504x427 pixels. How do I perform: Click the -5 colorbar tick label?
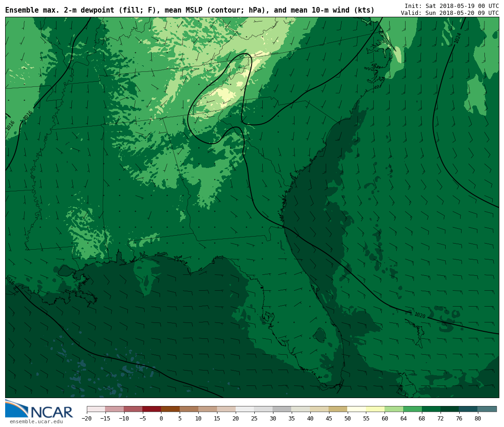point(142,418)
